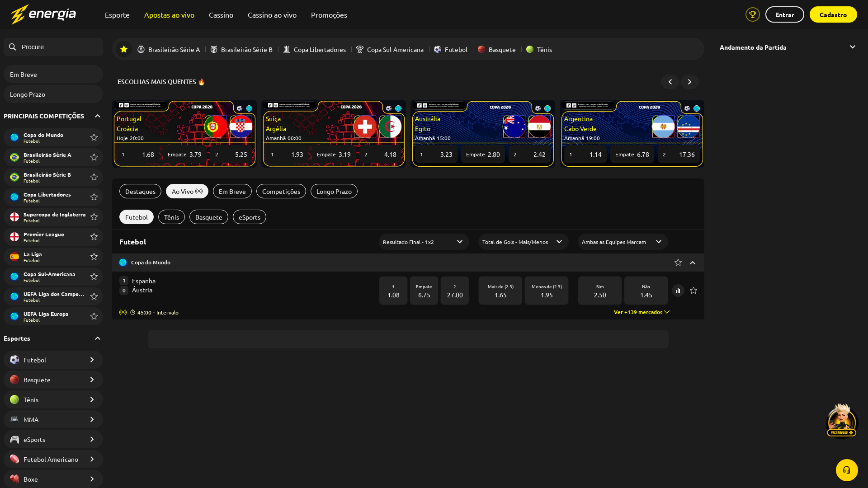Click the MMA sport icon
The image size is (868, 488).
click(x=14, y=419)
